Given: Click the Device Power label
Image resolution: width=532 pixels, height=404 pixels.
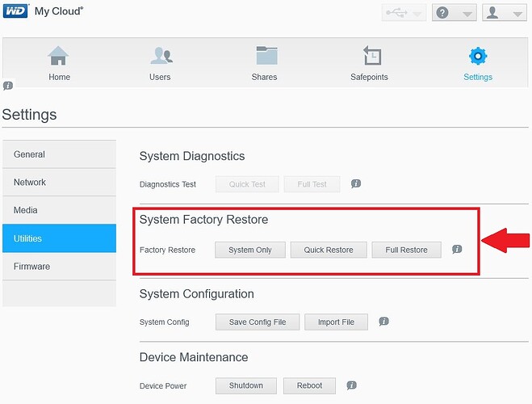Looking at the screenshot, I should click(163, 386).
